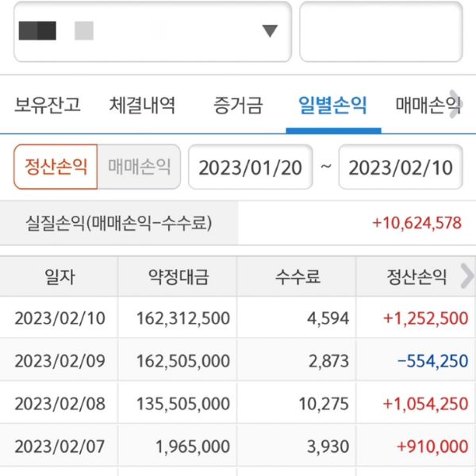Click the empty field beside account selector
The width and height of the screenshot is (476, 476).
point(380,31)
